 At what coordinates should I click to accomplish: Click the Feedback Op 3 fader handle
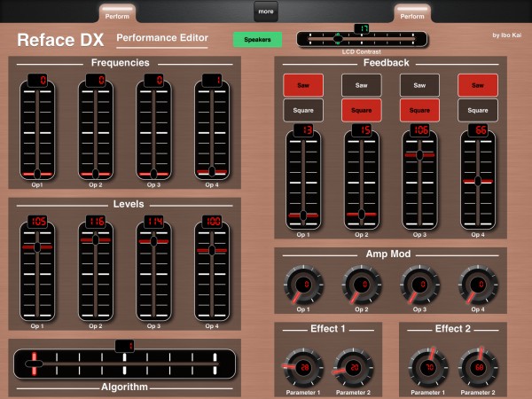[419, 155]
